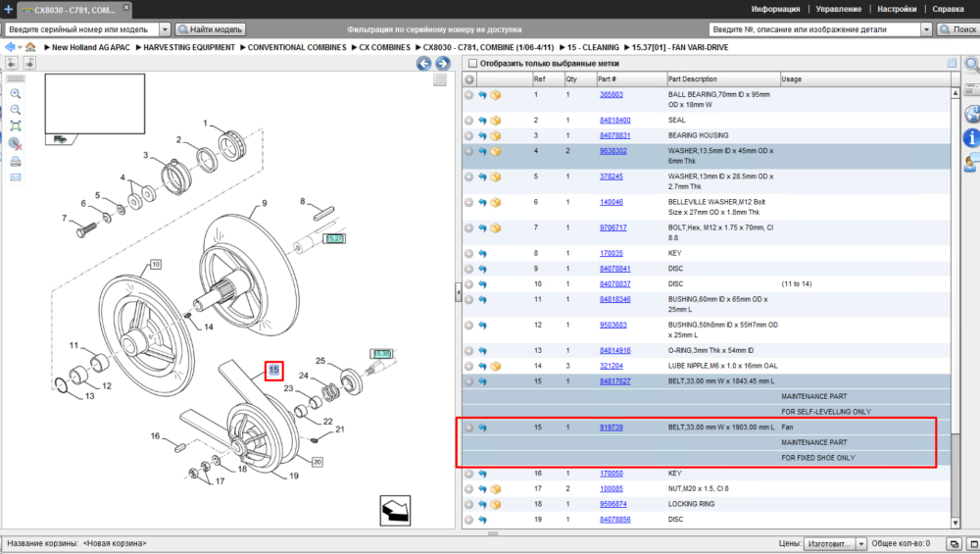Open part search field dropdown arrow
The image size is (980, 554).
tap(926, 29)
